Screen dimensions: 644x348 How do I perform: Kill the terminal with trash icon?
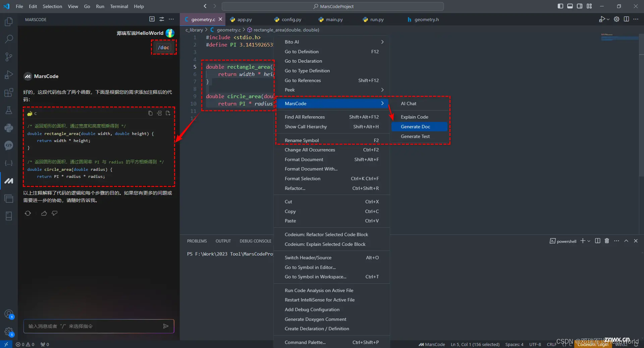pos(607,241)
